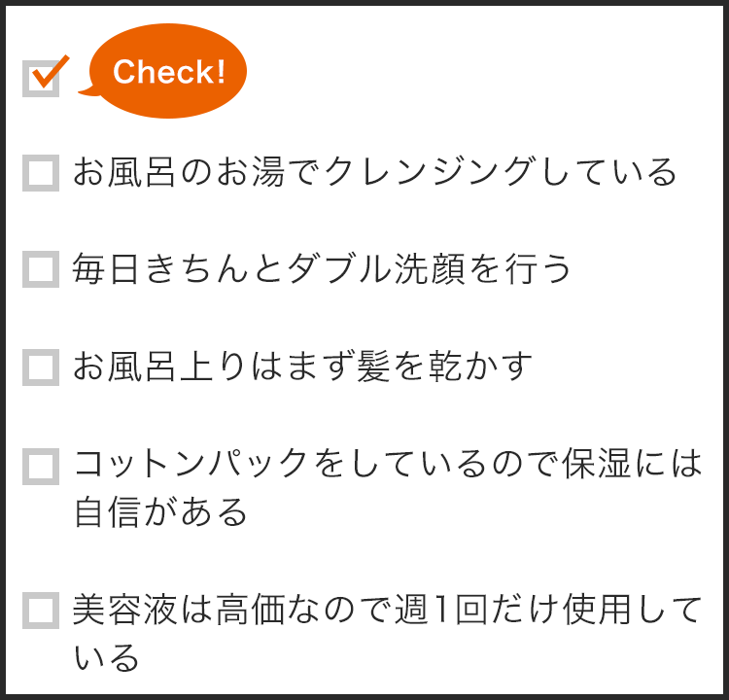The width and height of the screenshot is (729, 700).
Task: Click the コットンパックをしているので保湿には line
Action: 388,464
